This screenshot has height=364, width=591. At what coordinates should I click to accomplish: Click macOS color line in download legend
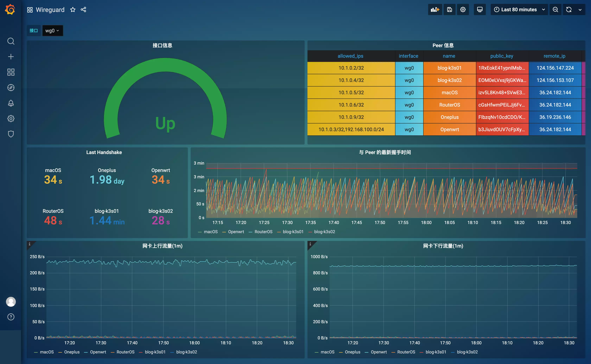pos(317,352)
